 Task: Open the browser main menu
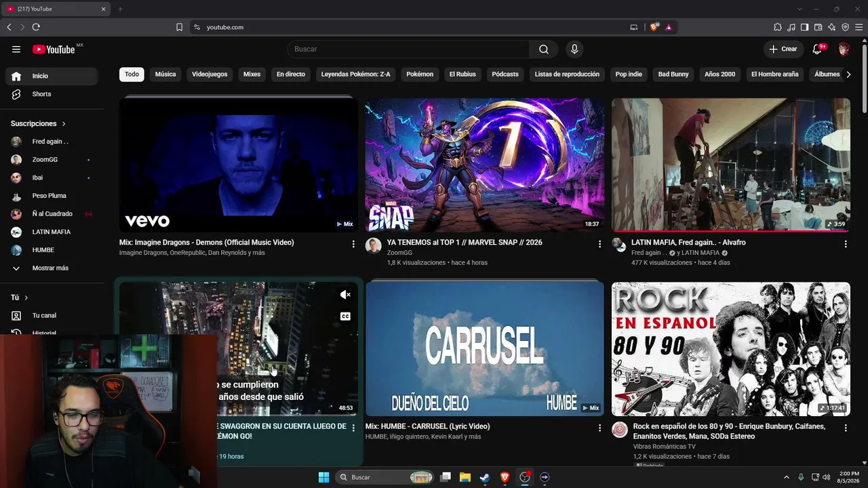859,27
